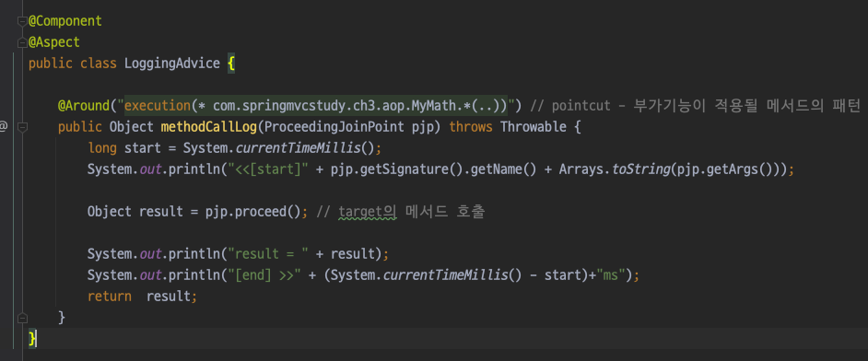Click the fold-end marker at method closing brace
Screen dimensions: 868x361
click(22, 318)
